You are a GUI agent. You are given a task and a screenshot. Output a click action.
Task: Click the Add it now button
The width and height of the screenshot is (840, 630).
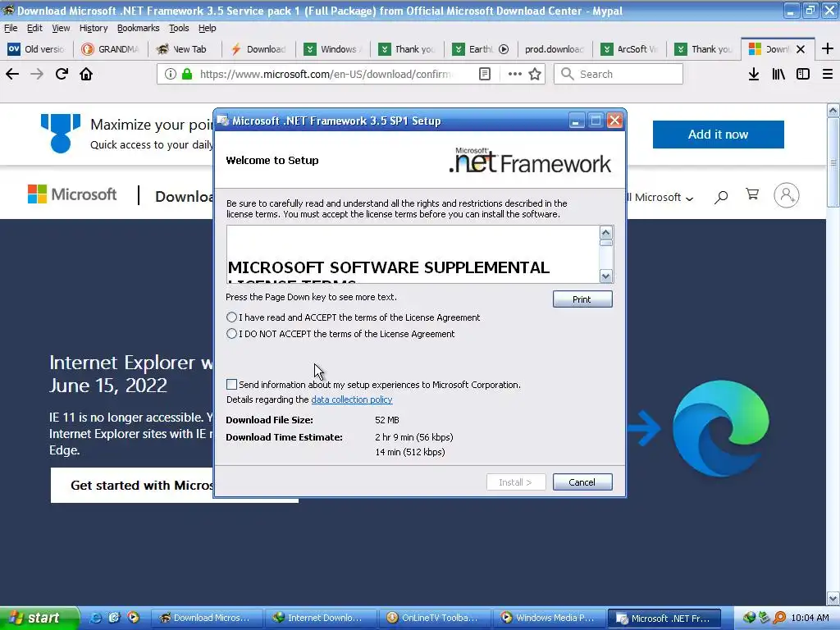(x=719, y=135)
